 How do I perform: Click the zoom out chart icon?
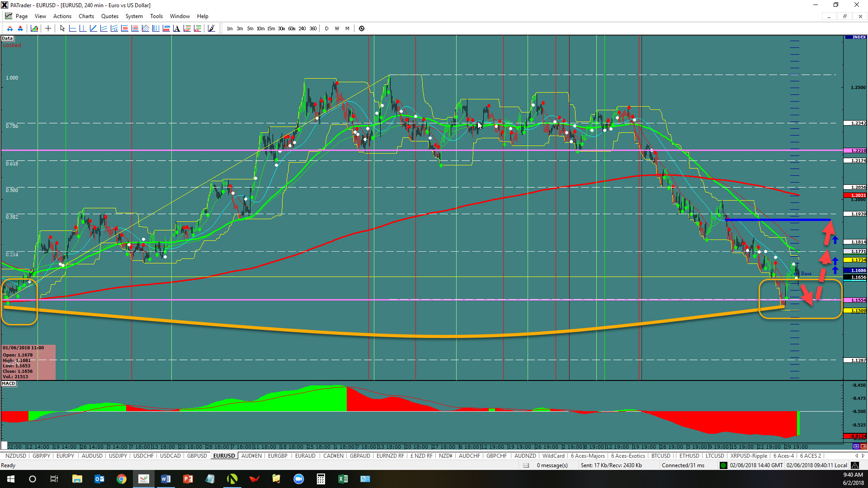click(x=10, y=28)
